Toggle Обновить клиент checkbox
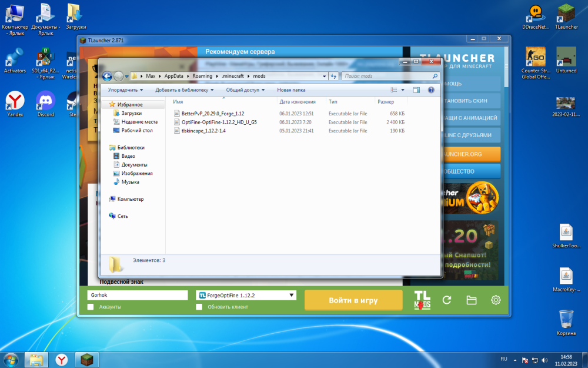 (x=199, y=307)
